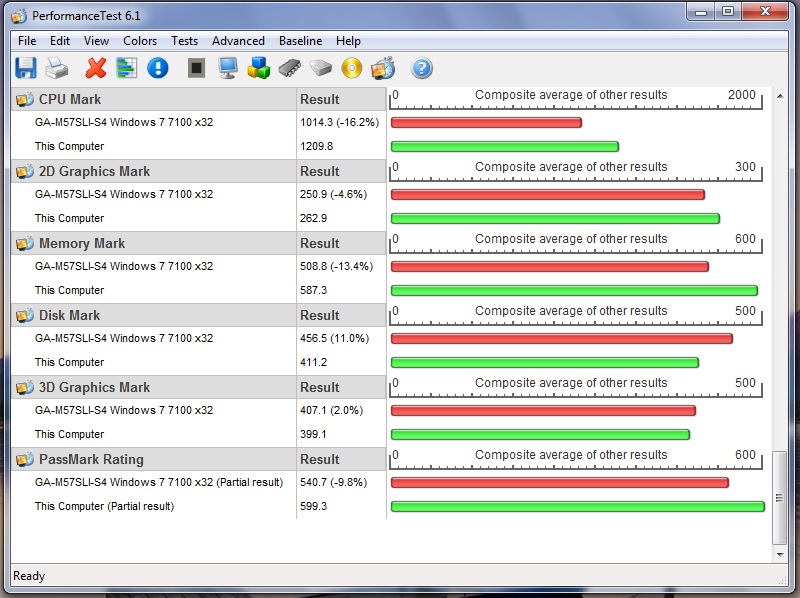The image size is (800, 598).
Task: Open the File menu
Action: [x=27, y=41]
